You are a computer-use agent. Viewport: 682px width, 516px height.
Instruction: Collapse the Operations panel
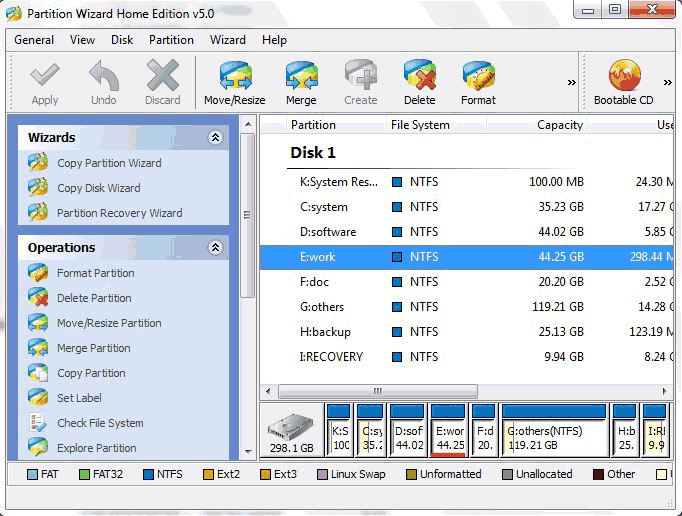[215, 248]
